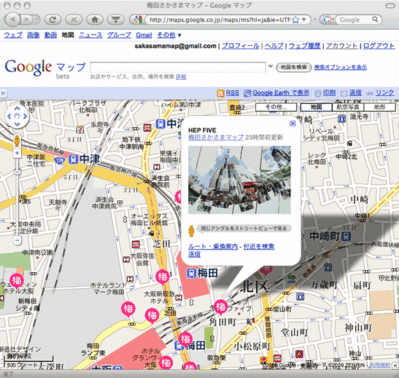Go back with the browser Back button
399x378 pixels.
point(14,19)
